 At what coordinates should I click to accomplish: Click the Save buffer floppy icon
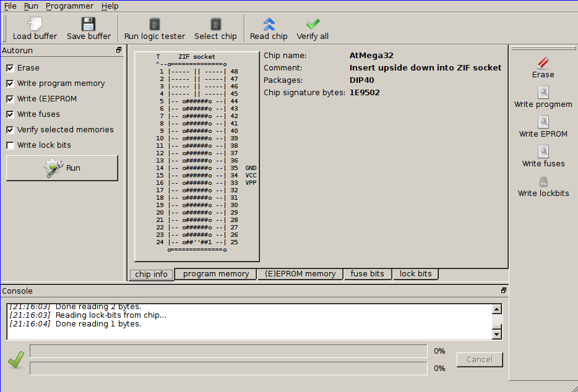(88, 24)
